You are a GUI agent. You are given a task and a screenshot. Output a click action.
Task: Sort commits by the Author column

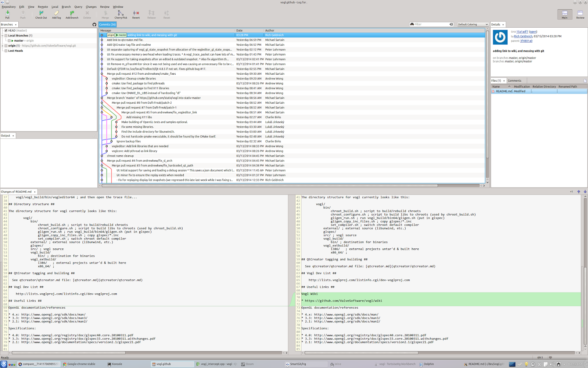click(374, 31)
